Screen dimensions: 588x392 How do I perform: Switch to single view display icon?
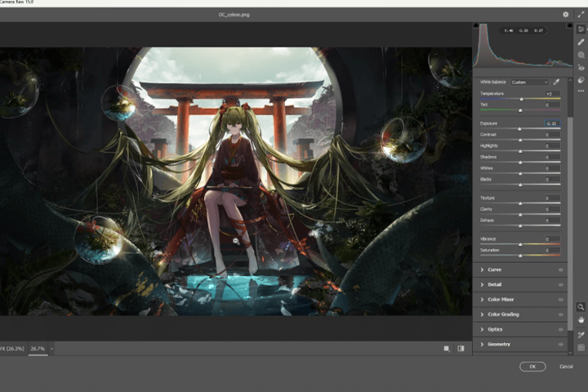[446, 349]
